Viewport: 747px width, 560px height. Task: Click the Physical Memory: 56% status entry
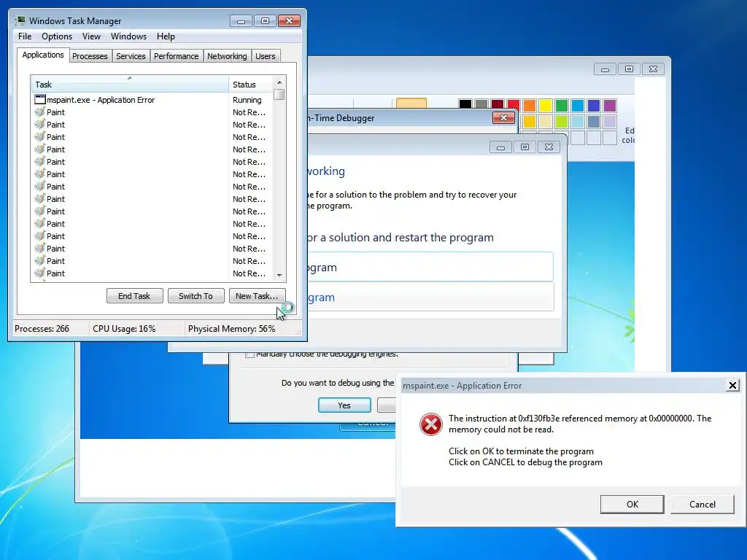pyautogui.click(x=231, y=329)
